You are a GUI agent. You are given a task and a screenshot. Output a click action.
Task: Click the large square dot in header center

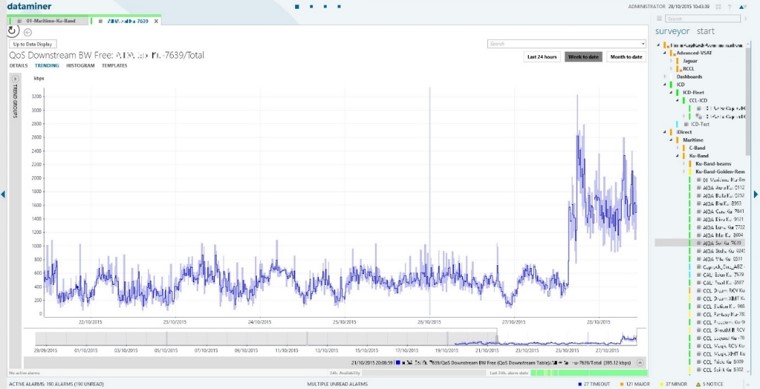click(297, 7)
